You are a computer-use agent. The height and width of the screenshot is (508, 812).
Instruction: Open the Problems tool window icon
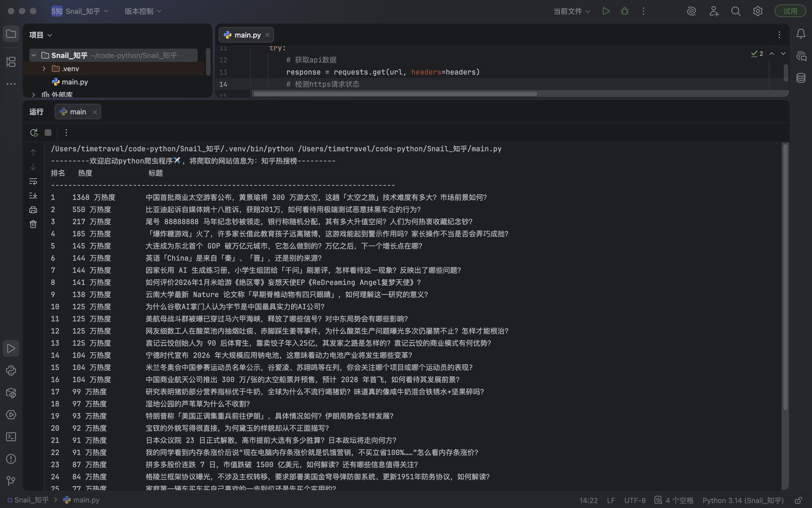pyautogui.click(x=11, y=459)
